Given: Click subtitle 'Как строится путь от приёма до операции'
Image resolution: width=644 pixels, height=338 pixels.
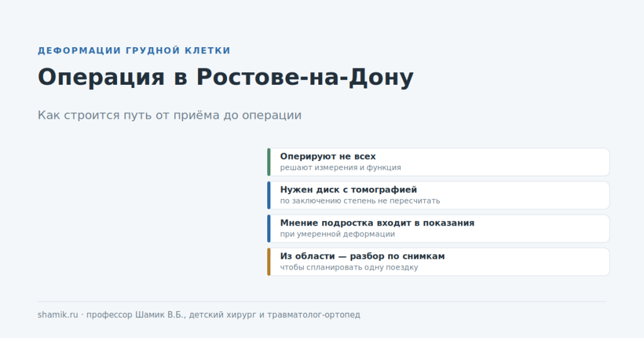Looking at the screenshot, I should pyautogui.click(x=170, y=115).
